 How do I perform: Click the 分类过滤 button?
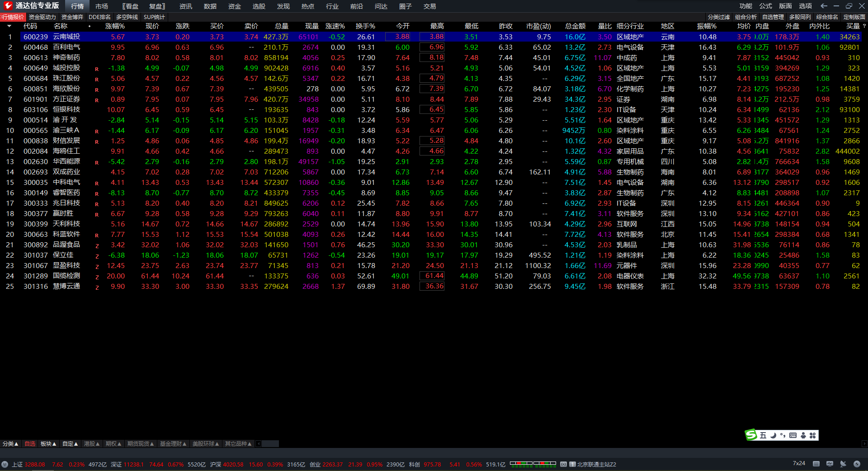click(x=719, y=17)
